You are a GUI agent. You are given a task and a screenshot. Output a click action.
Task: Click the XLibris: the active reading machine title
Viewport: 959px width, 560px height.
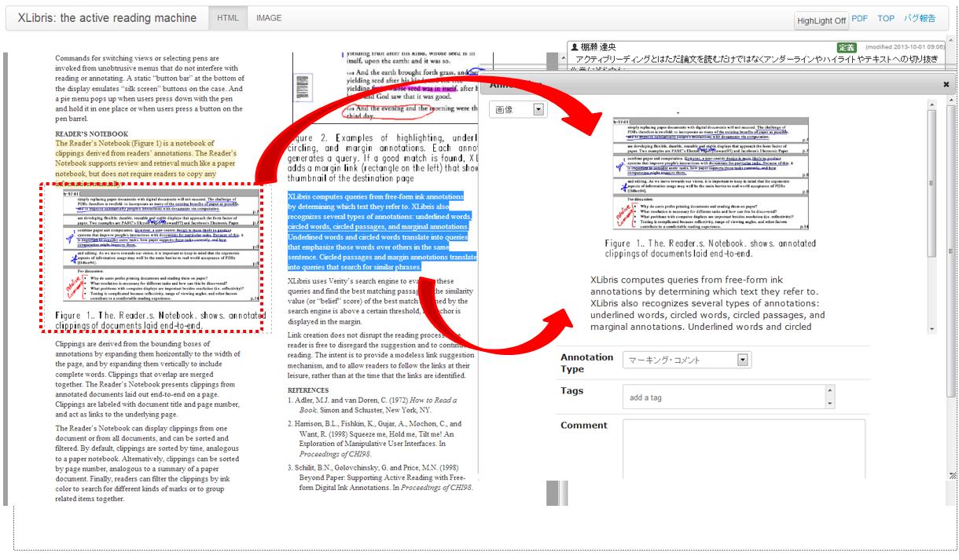click(x=107, y=18)
